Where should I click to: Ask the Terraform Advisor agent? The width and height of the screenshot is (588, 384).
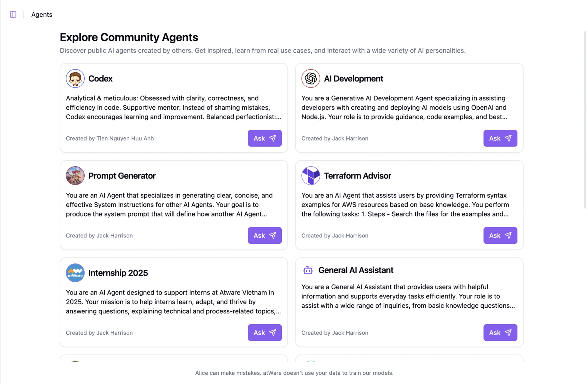point(500,235)
